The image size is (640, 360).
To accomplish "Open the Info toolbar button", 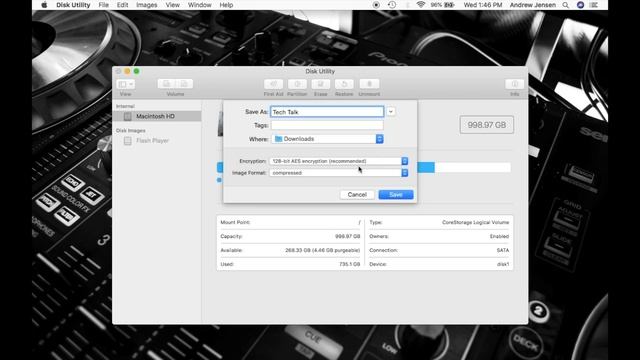I will (x=514, y=84).
